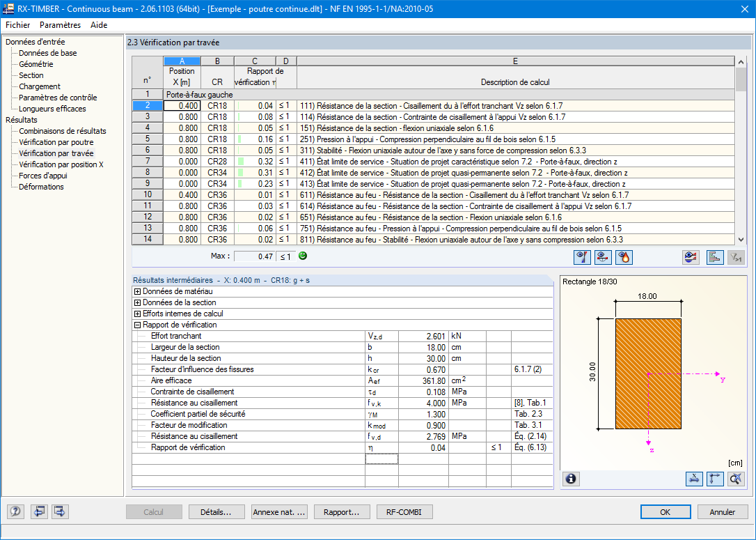Click row 6 Stabilité flexion description
The image size is (756, 540).
pos(515,150)
